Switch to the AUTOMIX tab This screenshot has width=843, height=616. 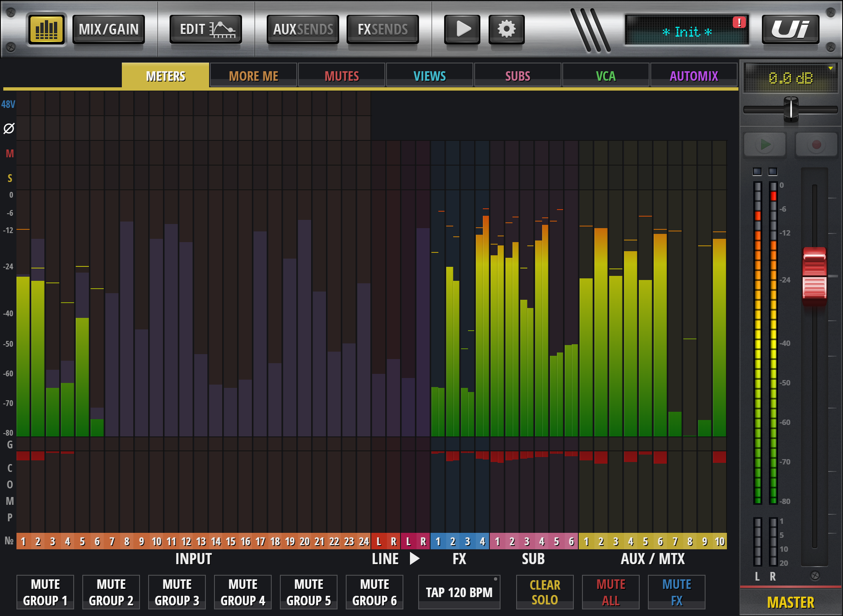[x=694, y=76]
